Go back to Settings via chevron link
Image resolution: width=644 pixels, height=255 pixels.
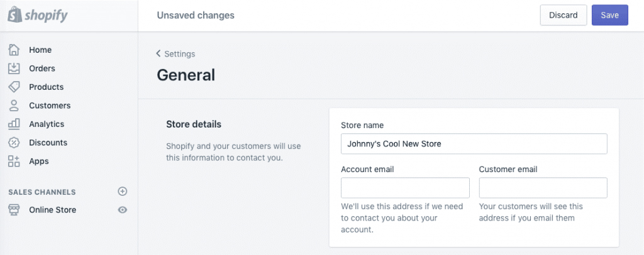click(x=175, y=54)
